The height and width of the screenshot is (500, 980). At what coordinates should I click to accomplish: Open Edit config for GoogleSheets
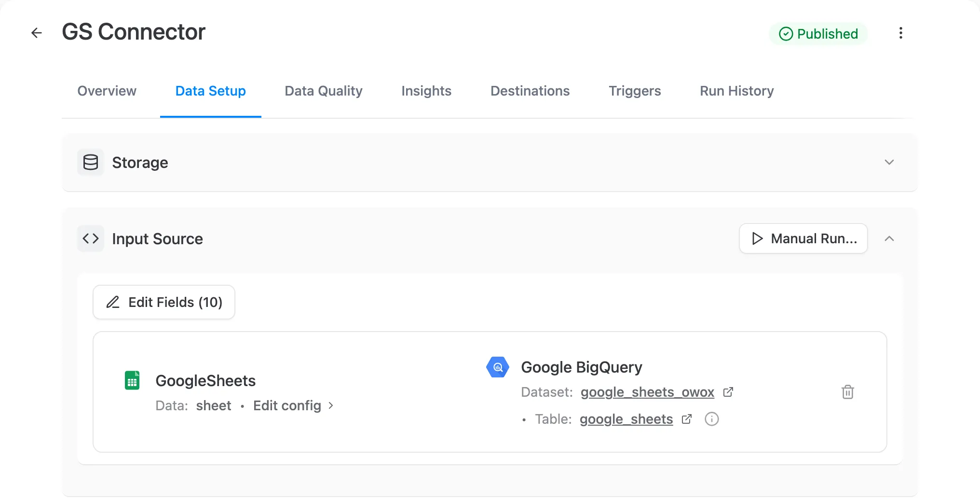pos(293,405)
